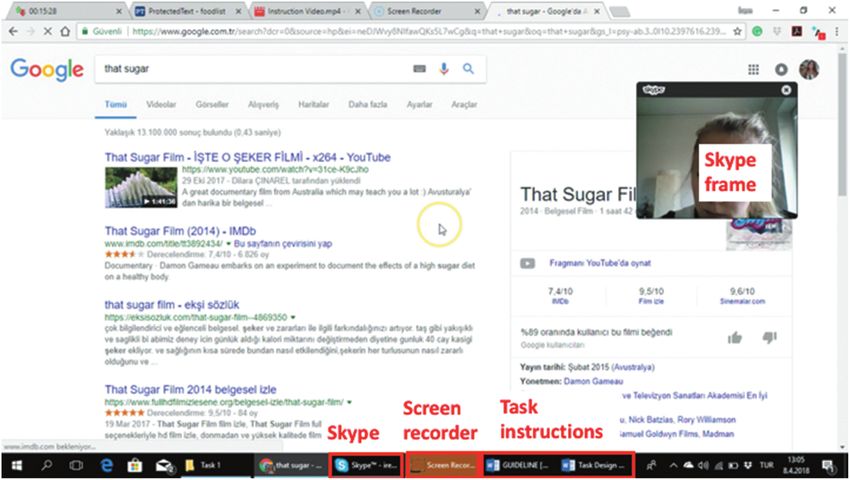Screen dimensions: 850x480
Task: Open Google notifications bell
Action: [x=781, y=69]
